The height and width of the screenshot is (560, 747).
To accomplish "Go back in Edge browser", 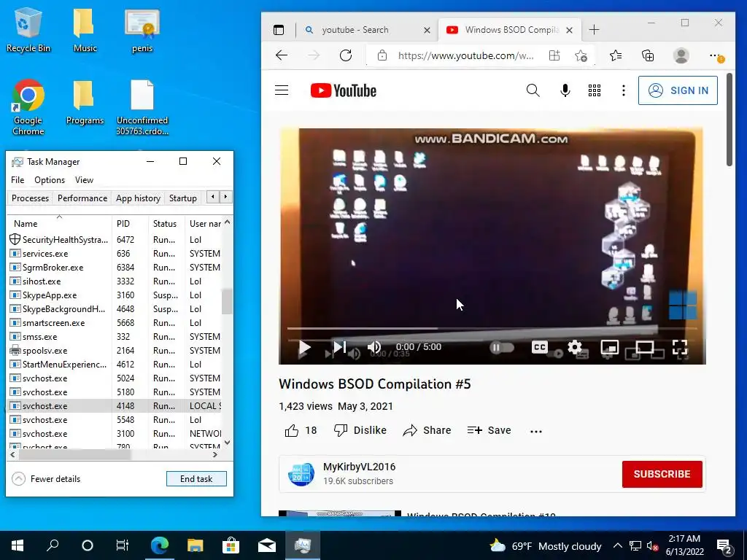I will click(282, 55).
